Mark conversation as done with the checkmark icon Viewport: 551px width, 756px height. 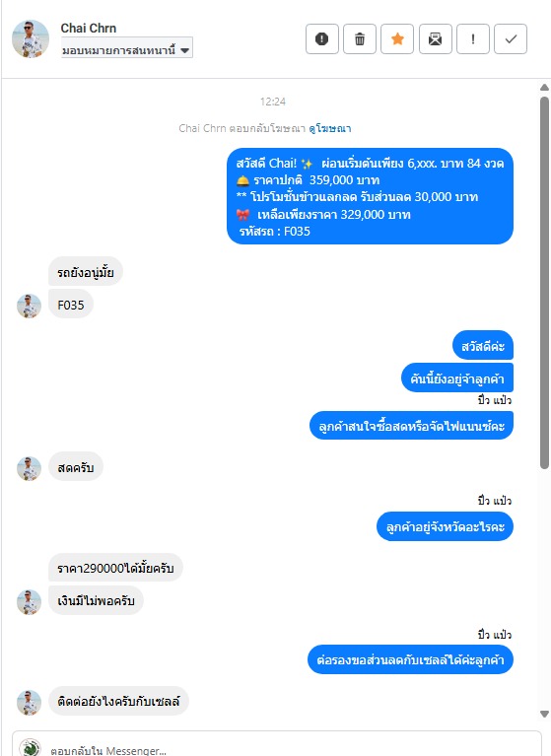(511, 39)
